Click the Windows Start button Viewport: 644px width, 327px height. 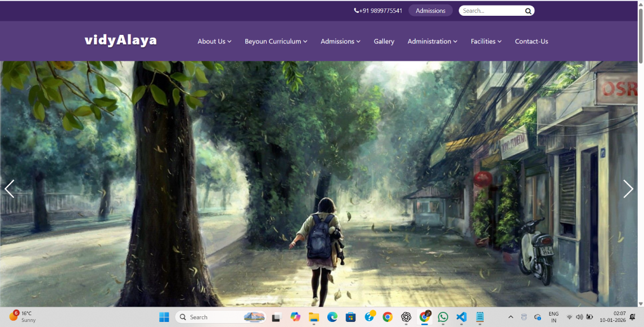click(x=164, y=317)
